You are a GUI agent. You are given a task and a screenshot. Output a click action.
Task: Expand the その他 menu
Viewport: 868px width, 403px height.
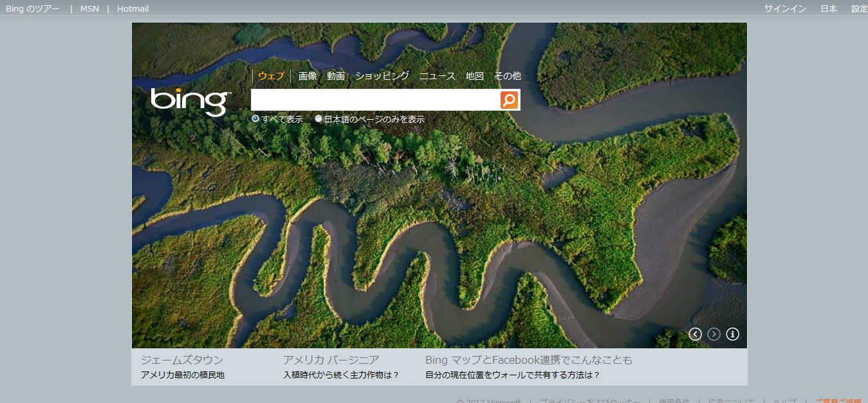click(x=508, y=76)
